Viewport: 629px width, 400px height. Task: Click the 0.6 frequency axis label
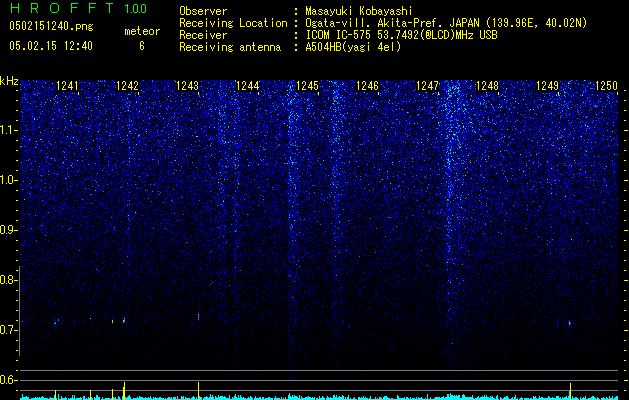point(8,380)
